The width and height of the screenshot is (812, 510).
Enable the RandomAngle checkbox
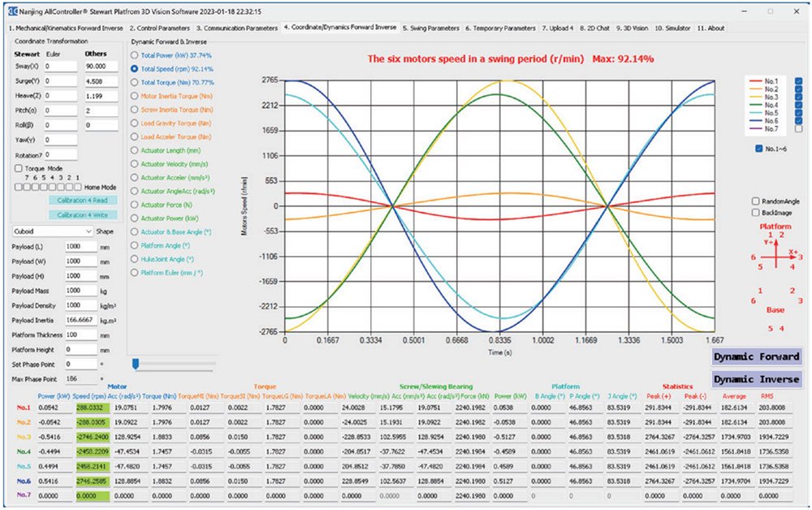coord(756,201)
